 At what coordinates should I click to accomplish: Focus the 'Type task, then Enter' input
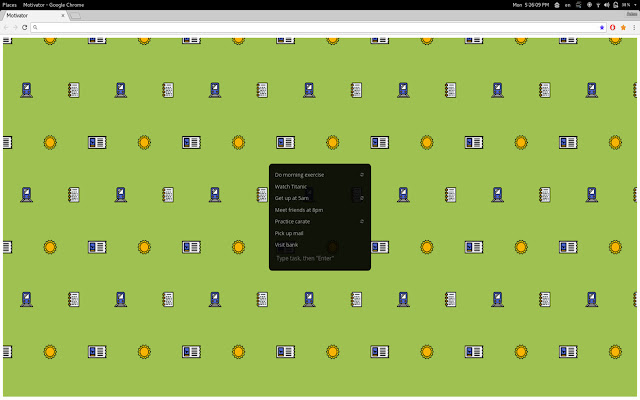[320, 258]
